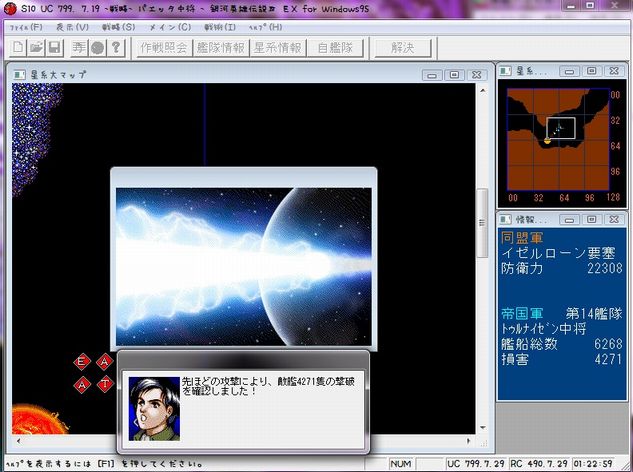Click the round gray circle toolbar icon
The width and height of the screenshot is (633, 472).
(x=97, y=48)
